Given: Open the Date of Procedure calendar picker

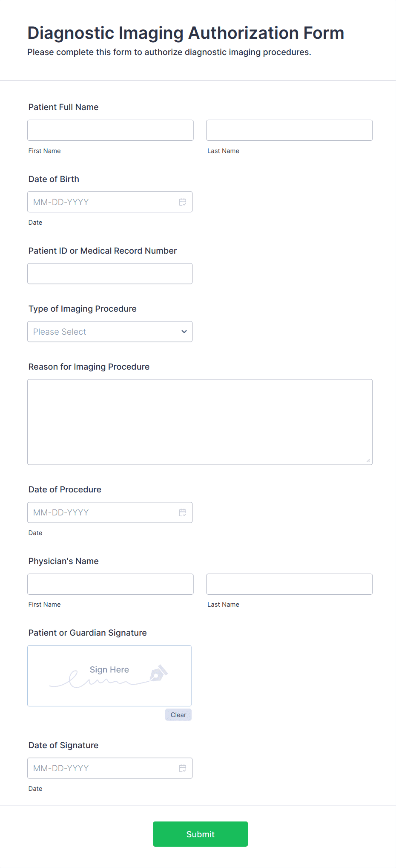Looking at the screenshot, I should click(183, 512).
